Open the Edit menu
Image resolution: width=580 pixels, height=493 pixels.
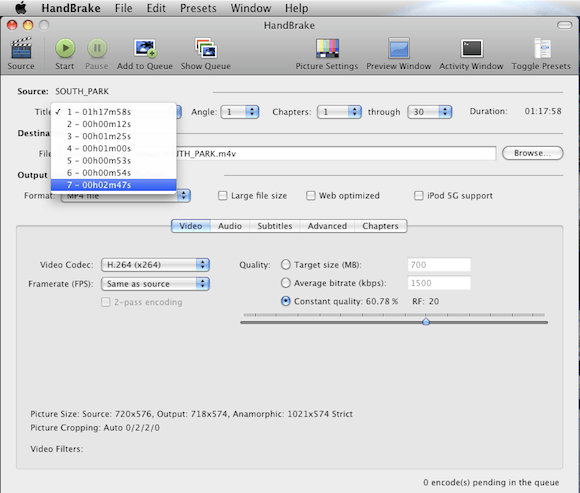click(x=156, y=8)
